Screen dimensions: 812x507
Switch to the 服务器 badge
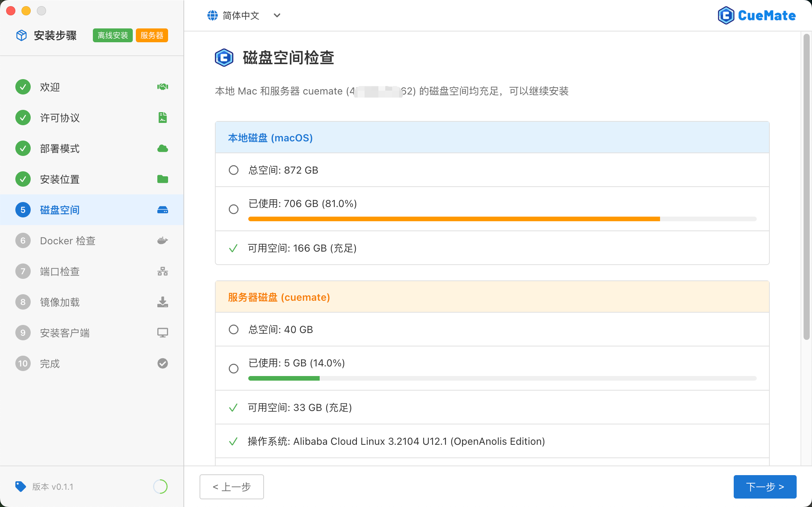click(152, 35)
